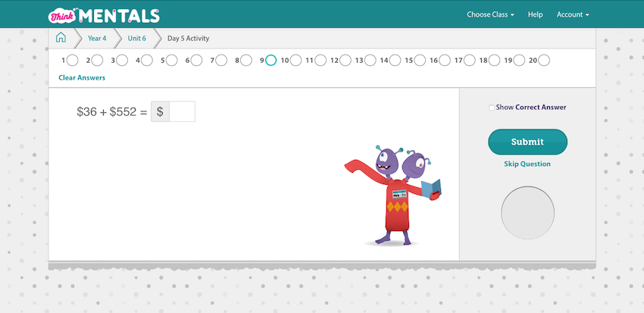Open question 17 circle
The width and height of the screenshot is (644, 313).
point(469,60)
